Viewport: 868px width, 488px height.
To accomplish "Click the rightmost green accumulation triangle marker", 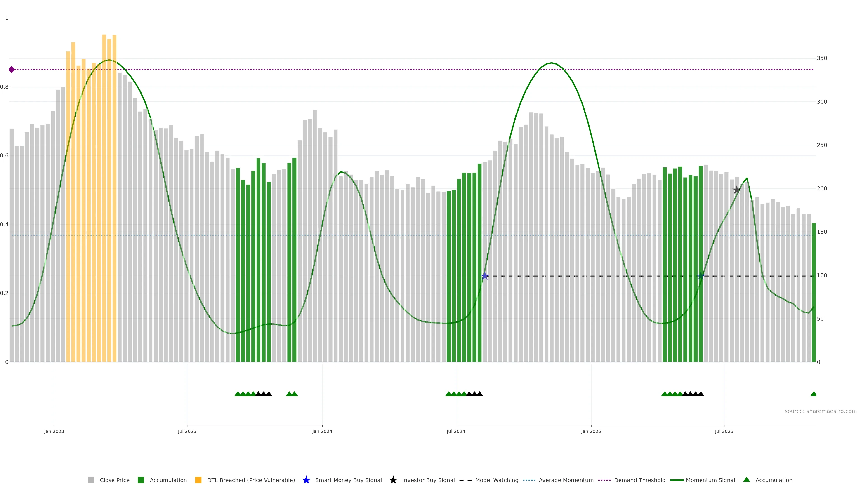I will 814,394.
